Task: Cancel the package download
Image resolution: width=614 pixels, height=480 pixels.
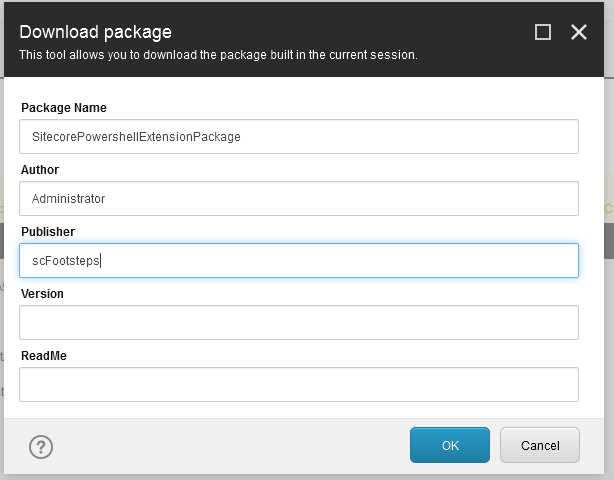Action: coord(540,445)
